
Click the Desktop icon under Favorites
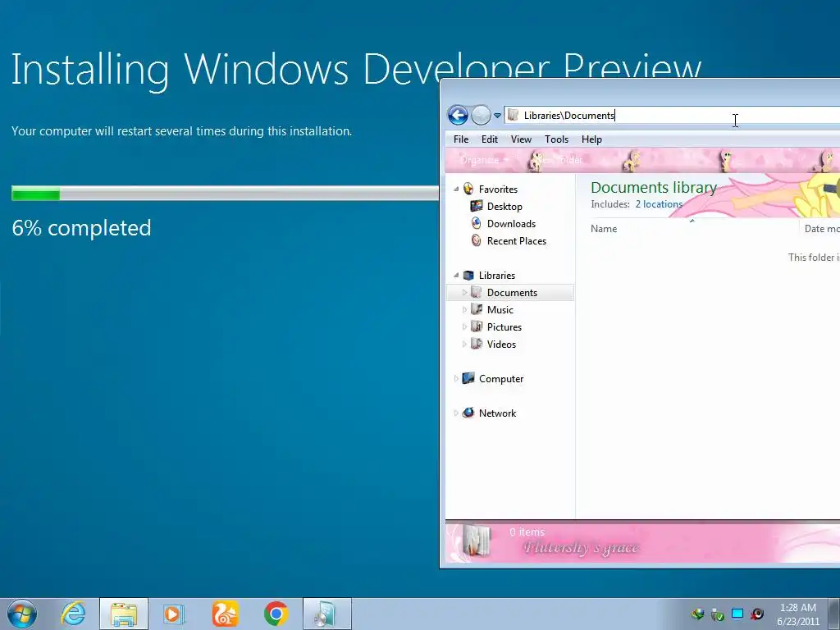[477, 206]
